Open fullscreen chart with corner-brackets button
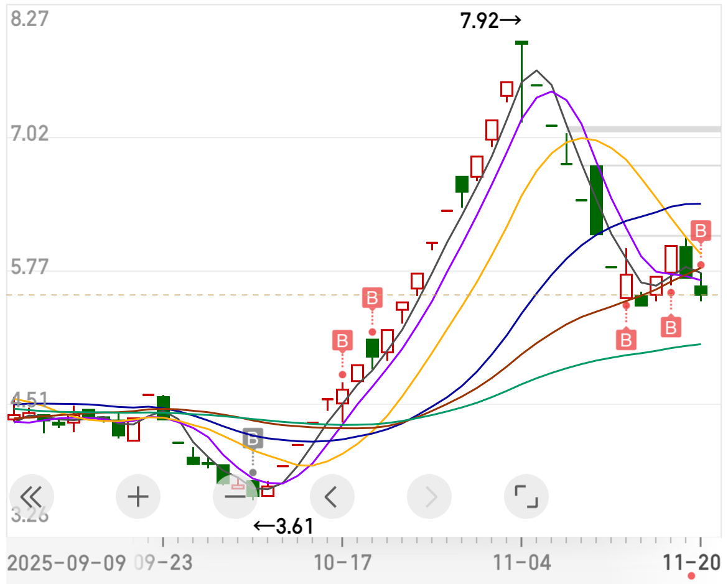 [526, 496]
